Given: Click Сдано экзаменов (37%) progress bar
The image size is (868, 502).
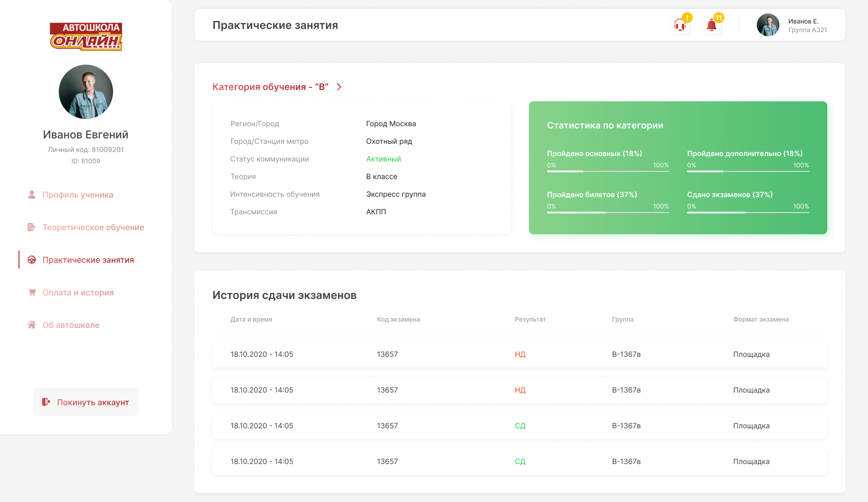Looking at the screenshot, I should 748,213.
